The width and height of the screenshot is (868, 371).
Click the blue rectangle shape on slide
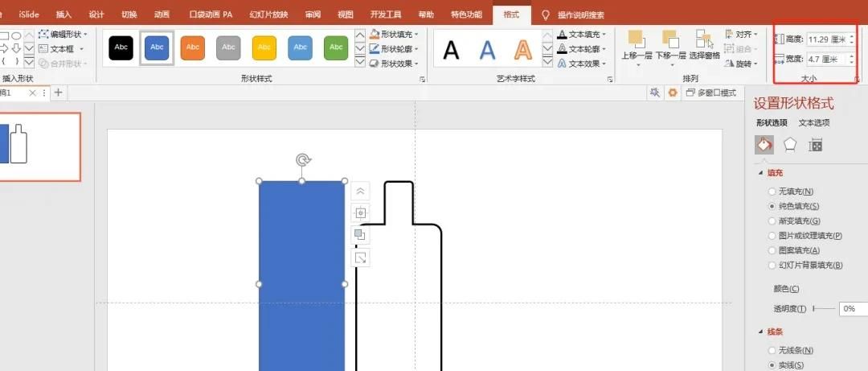(x=301, y=275)
